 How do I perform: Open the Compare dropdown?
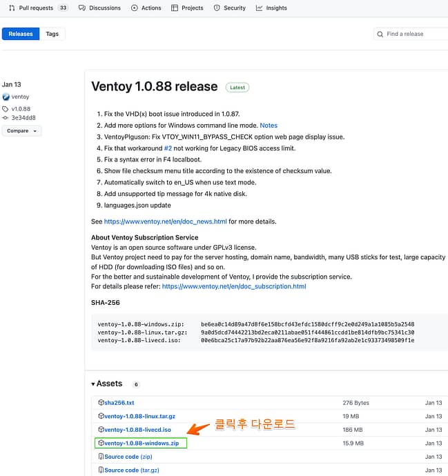pyautogui.click(x=21, y=131)
